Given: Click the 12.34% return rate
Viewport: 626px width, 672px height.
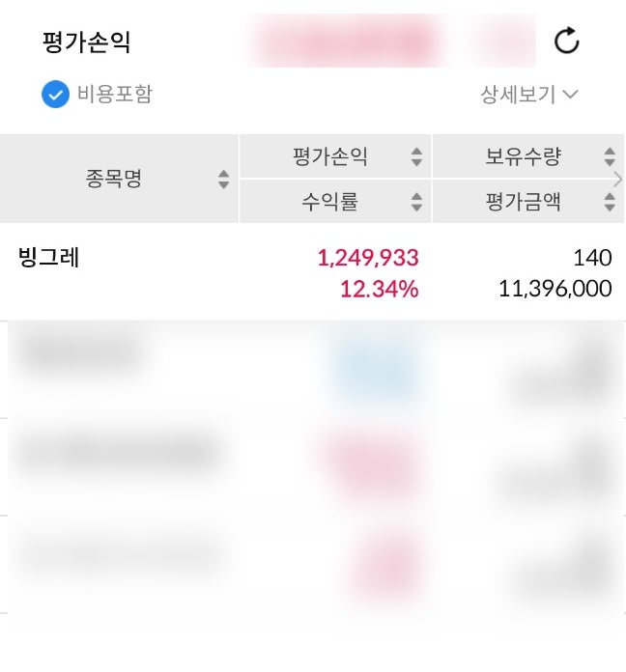Looking at the screenshot, I should coord(380,289).
